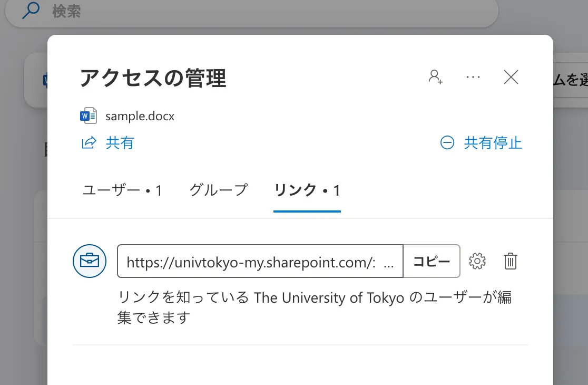Select the リンク・1 tab
This screenshot has width=588, height=385.
click(x=307, y=190)
